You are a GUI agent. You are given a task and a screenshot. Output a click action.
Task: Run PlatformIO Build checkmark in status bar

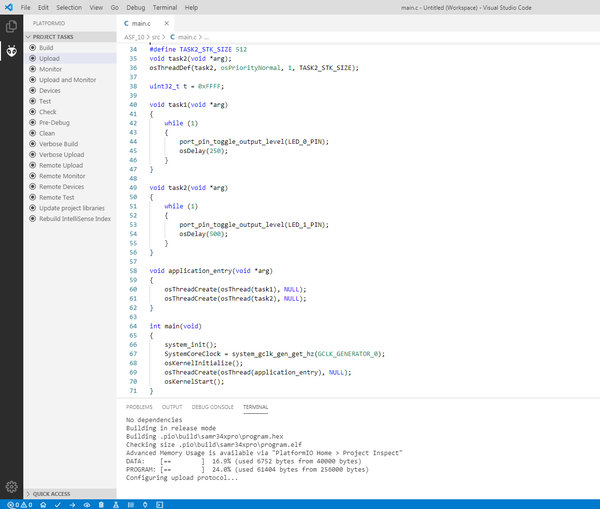57,505
